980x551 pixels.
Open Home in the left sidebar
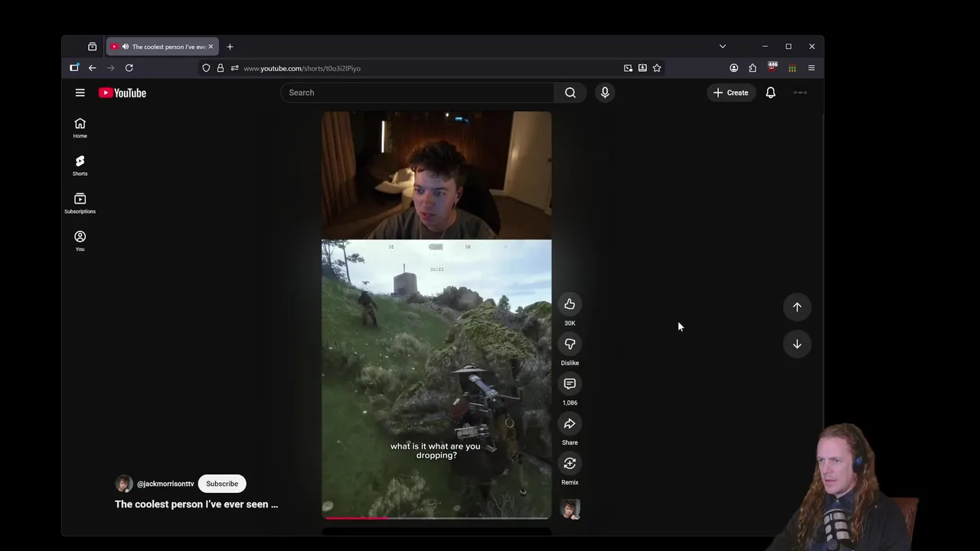80,128
